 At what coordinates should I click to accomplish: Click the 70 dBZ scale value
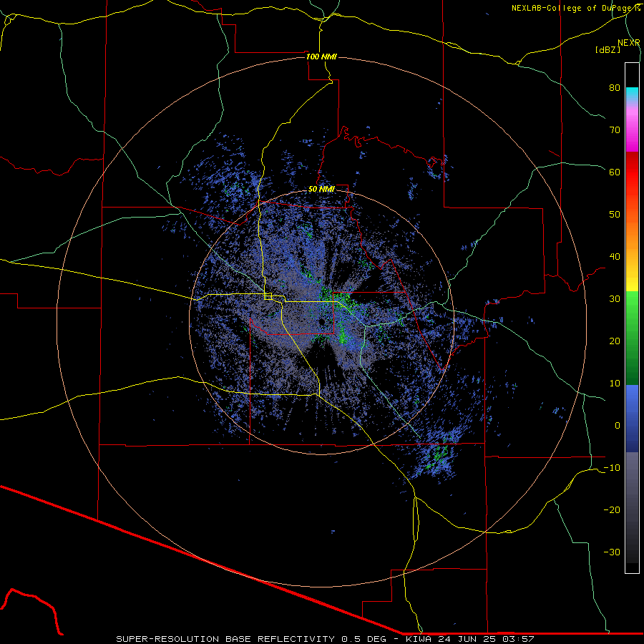pyautogui.click(x=615, y=130)
